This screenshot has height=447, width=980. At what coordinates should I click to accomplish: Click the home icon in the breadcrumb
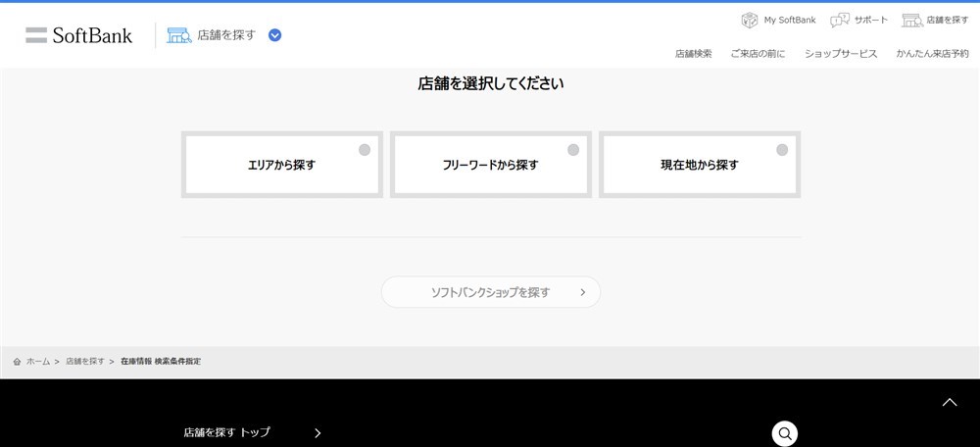pos(17,362)
